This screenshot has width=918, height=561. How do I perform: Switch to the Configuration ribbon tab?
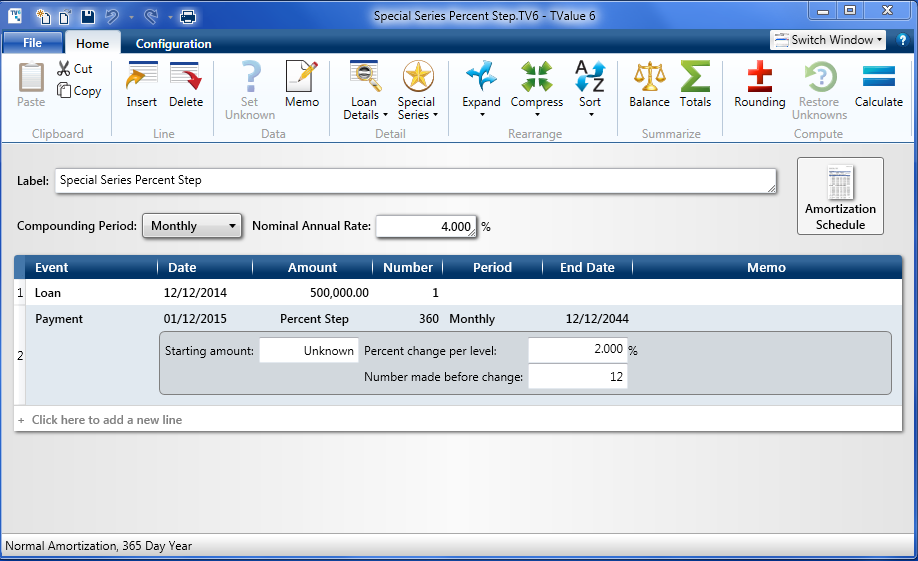pos(173,43)
